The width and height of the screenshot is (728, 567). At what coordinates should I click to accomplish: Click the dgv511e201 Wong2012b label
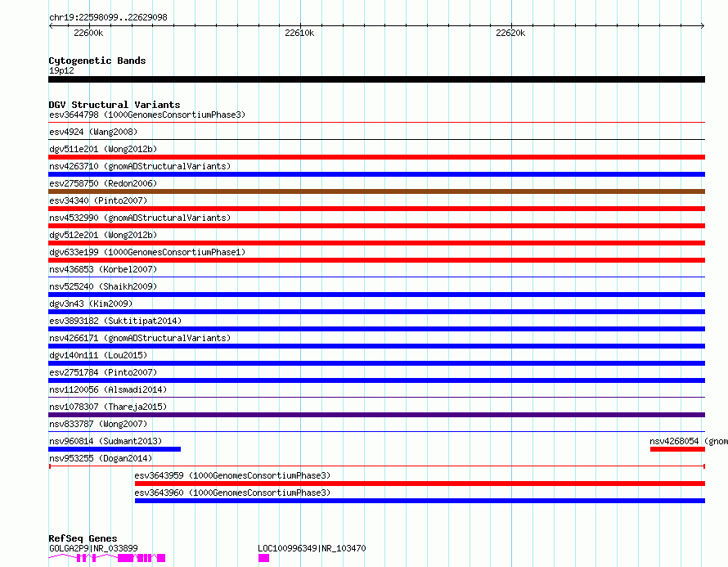(x=103, y=149)
